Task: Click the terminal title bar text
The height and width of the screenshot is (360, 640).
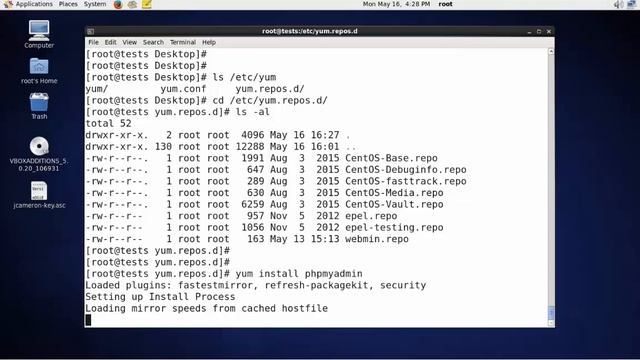Action: point(310,31)
